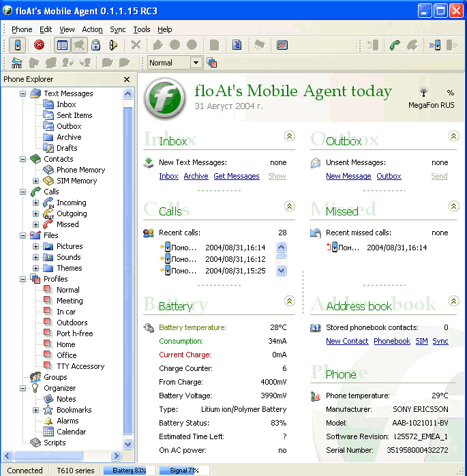The image size is (467, 476).
Task: Click Phone Explorer horizontal scrollbar right arrow
Action: click(x=116, y=456)
